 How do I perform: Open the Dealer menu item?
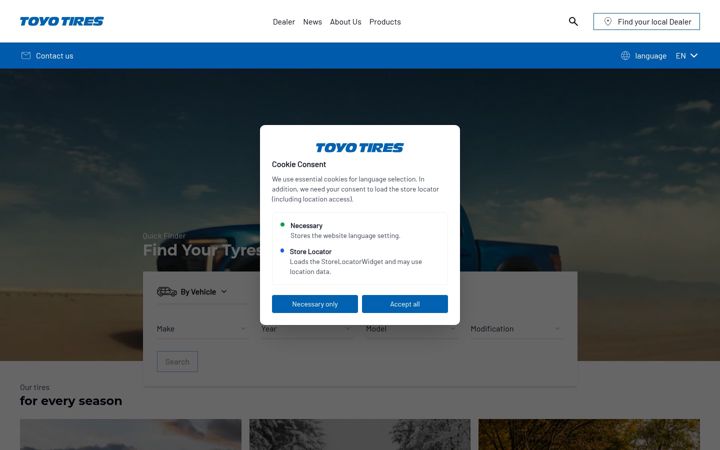284,22
